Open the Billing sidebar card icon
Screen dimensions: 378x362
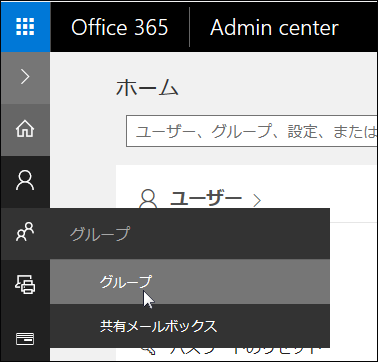coord(25,339)
